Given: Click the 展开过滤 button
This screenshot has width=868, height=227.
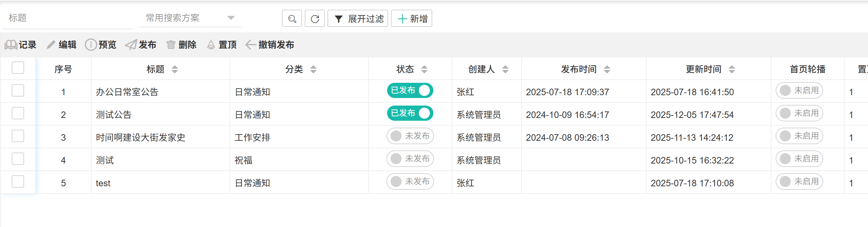Looking at the screenshot, I should [358, 19].
